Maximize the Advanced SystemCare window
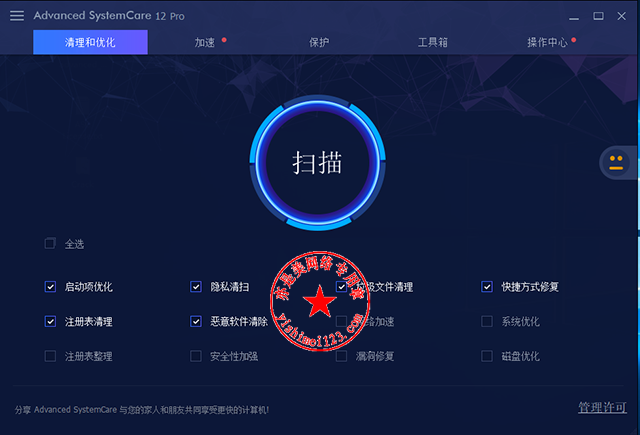The image size is (640, 435). pos(598,16)
